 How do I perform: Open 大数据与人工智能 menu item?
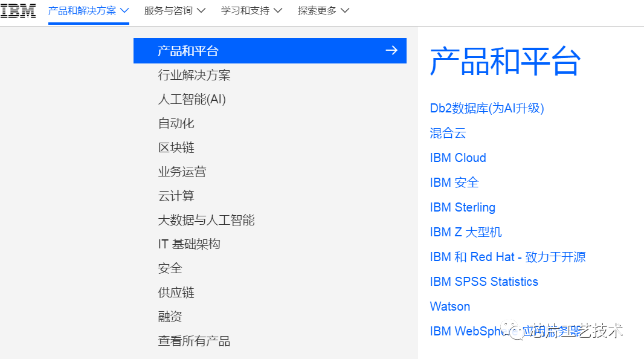click(x=206, y=220)
